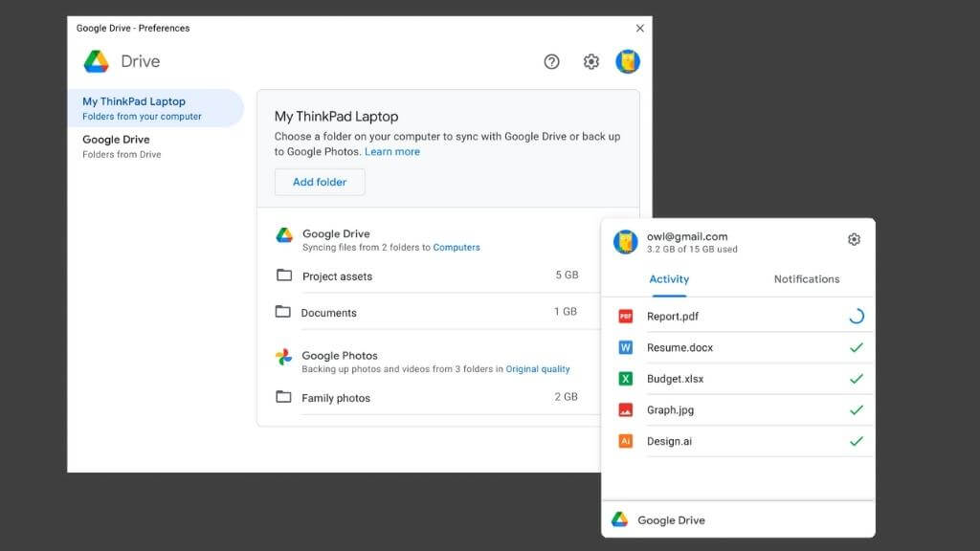Click the image icon for Graph.jpg
The height and width of the screenshot is (551, 980).
[x=625, y=409]
